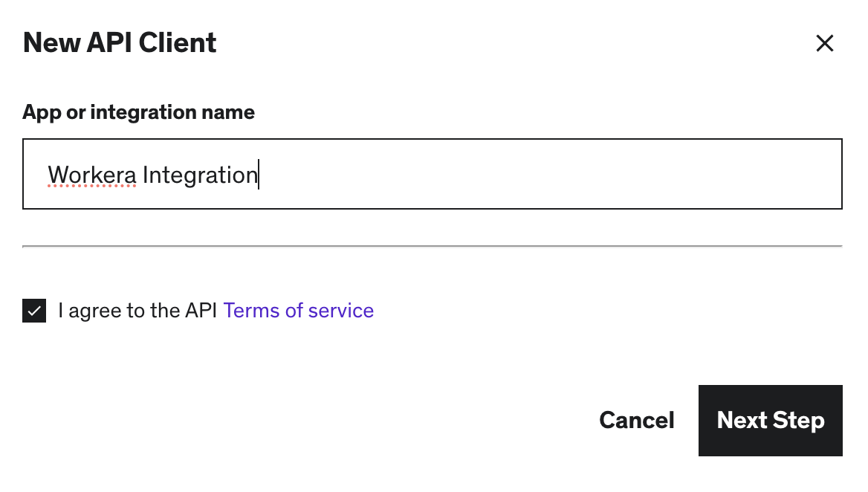This screenshot has height=492, width=868.
Task: Click the 'I agree to the API' label text
Action: (x=137, y=311)
